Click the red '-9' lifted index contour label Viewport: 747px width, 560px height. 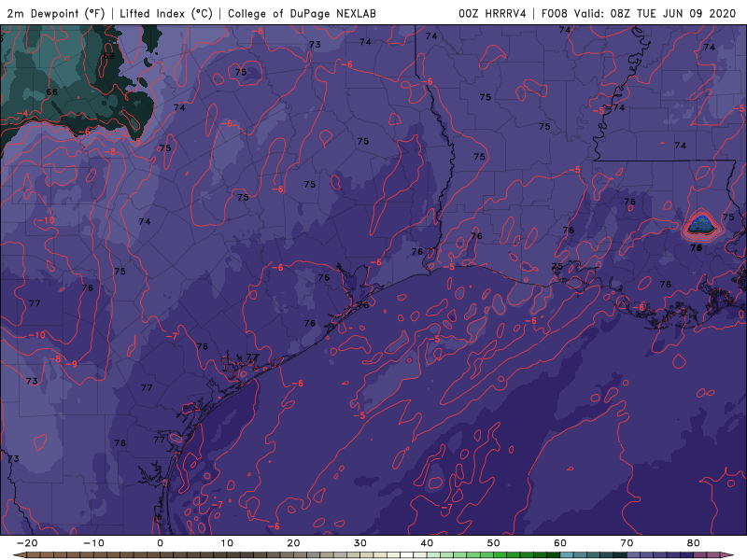(x=71, y=364)
